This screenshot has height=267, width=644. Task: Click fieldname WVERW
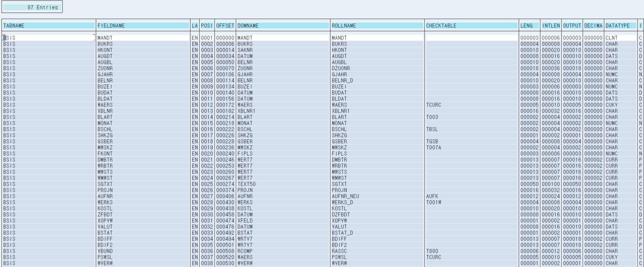click(x=105, y=263)
